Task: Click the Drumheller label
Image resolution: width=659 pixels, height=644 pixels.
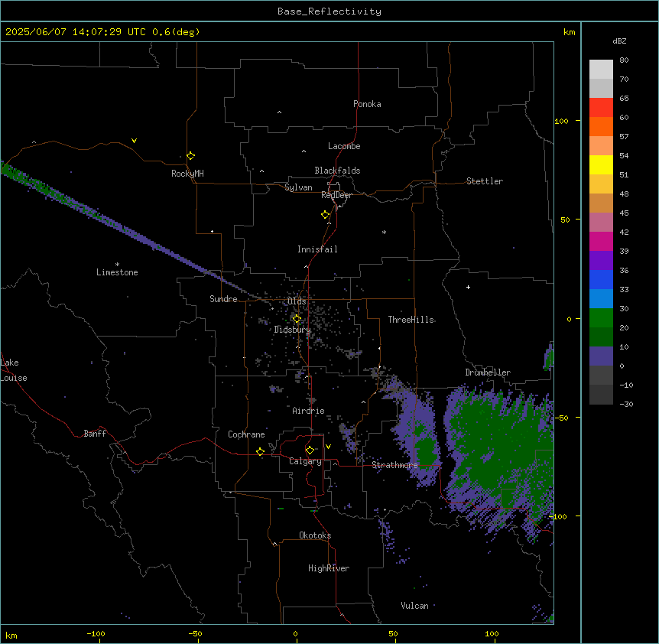Action: (x=488, y=372)
